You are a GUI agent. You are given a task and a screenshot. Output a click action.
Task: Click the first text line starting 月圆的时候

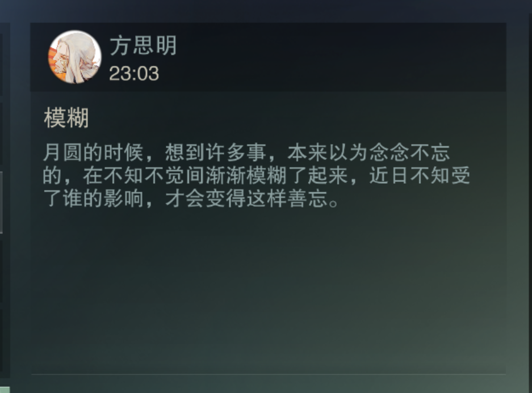[x=246, y=152]
